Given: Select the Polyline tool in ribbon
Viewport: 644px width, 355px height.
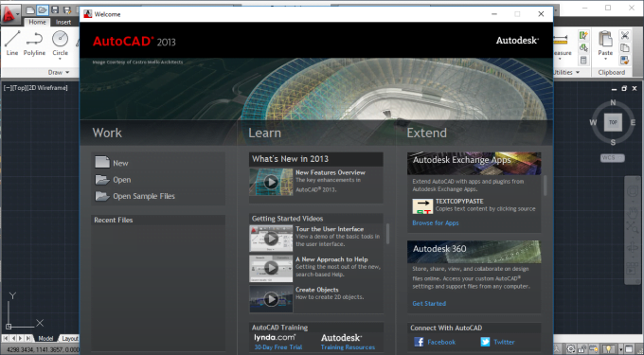Looking at the screenshot, I should coord(34,44).
